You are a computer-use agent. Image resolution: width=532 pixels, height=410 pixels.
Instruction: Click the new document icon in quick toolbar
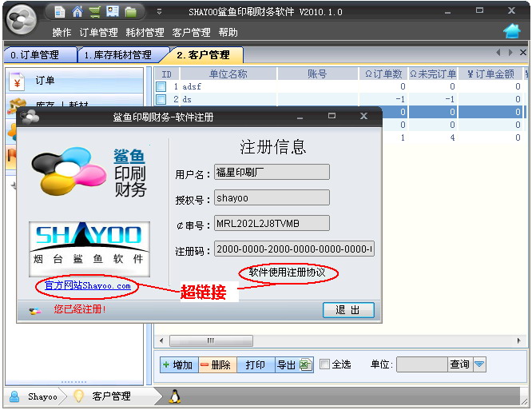point(59,12)
